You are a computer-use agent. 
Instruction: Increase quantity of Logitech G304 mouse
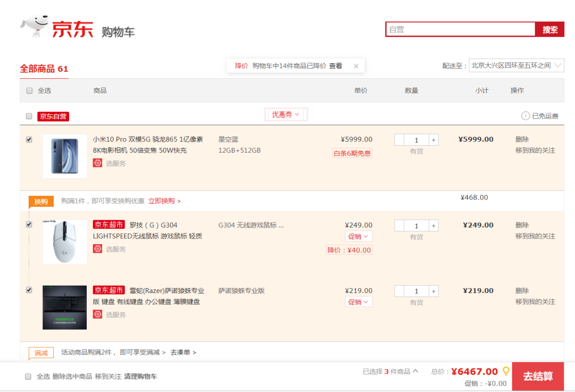(433, 226)
